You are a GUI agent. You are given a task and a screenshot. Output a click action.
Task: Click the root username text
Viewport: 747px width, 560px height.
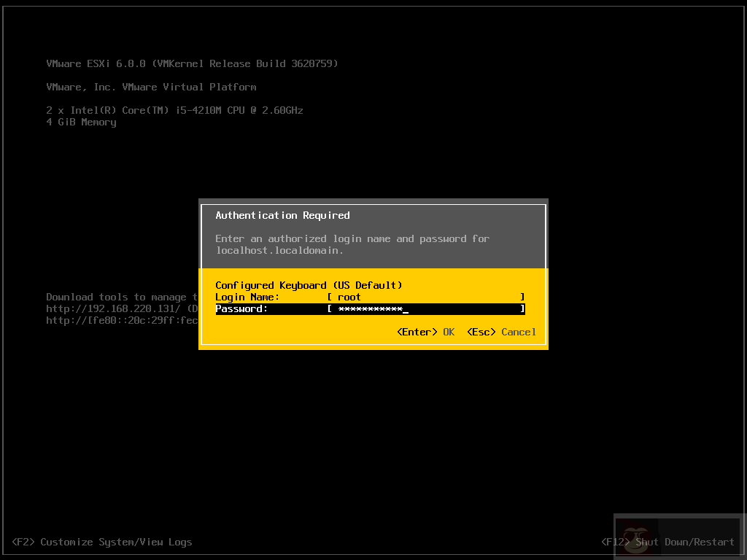(349, 297)
